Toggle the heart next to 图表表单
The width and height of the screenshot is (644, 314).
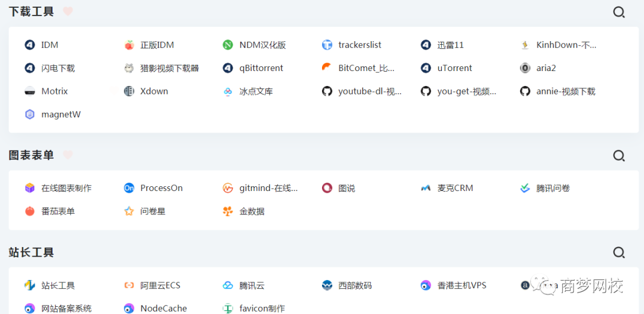[x=68, y=155]
